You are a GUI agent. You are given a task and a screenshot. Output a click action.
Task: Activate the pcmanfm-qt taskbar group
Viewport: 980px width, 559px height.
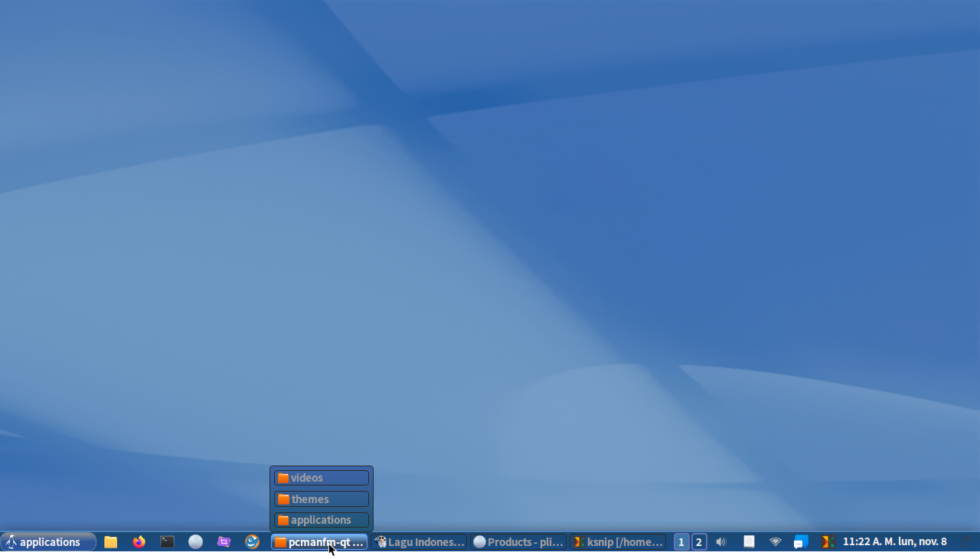pyautogui.click(x=319, y=542)
